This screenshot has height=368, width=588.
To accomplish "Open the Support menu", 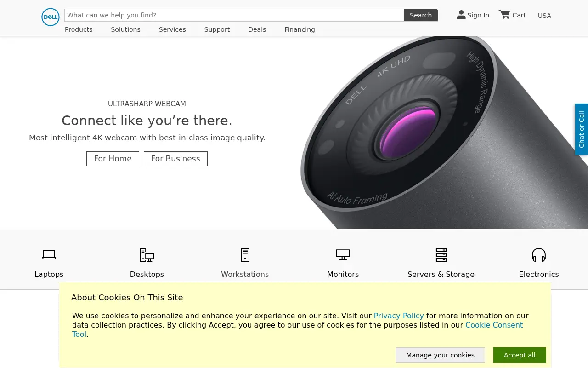I will point(217,29).
